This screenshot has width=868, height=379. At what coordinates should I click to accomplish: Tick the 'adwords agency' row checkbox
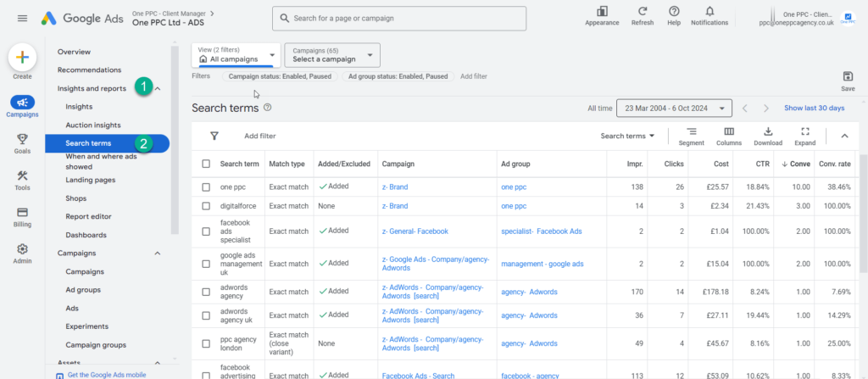coord(206,292)
